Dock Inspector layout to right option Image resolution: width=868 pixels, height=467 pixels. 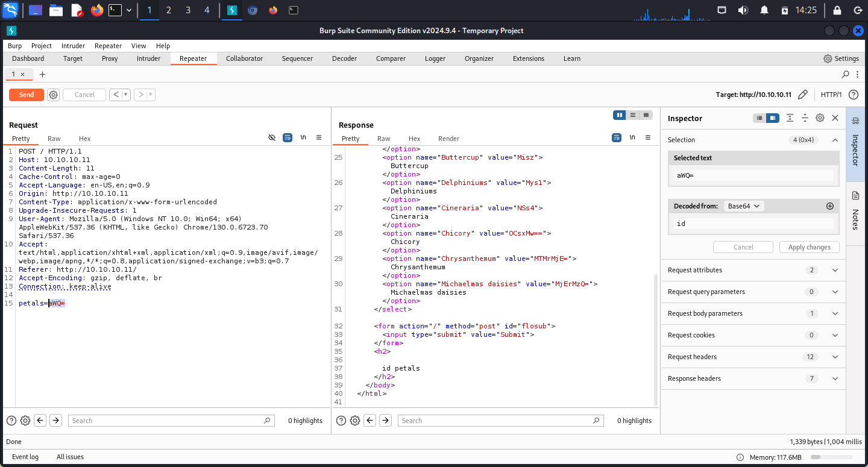773,118
